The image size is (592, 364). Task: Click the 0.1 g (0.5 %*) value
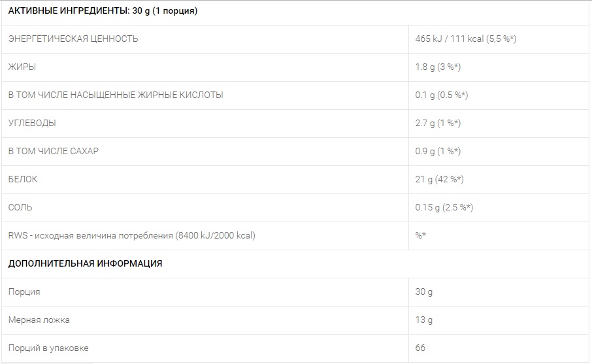point(441,95)
